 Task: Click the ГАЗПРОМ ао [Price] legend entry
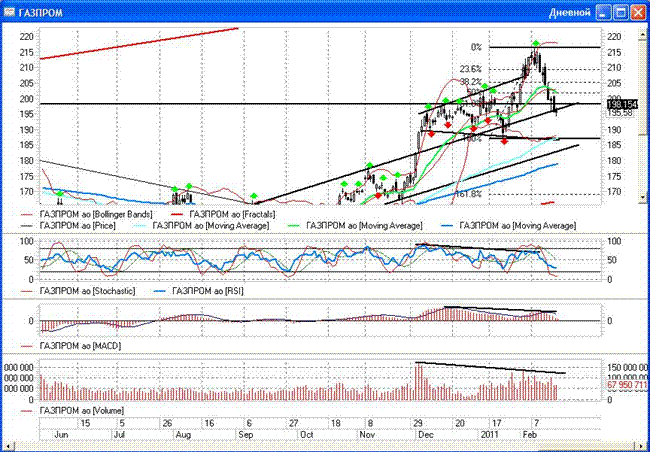pyautogui.click(x=68, y=226)
